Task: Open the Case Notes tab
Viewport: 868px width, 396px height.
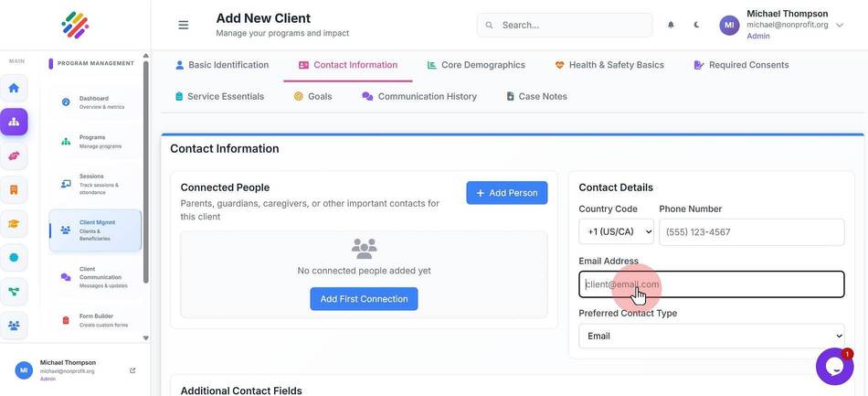Action: pyautogui.click(x=536, y=96)
